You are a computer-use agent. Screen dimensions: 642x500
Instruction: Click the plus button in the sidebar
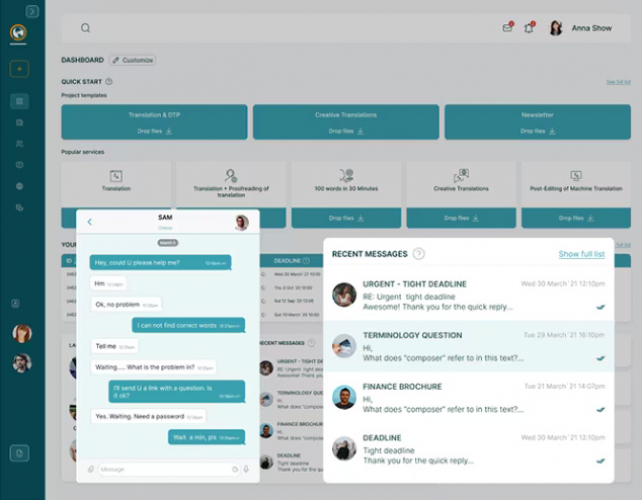click(x=19, y=69)
